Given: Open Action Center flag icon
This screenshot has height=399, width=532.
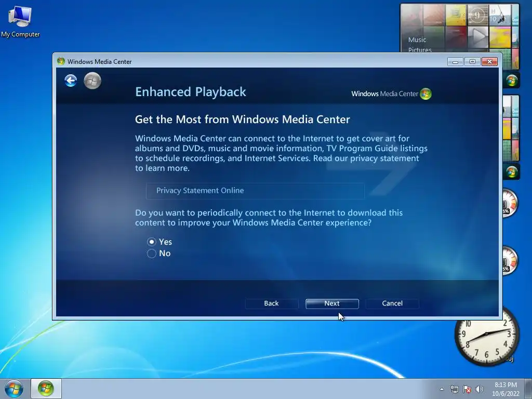Looking at the screenshot, I should click(467, 389).
